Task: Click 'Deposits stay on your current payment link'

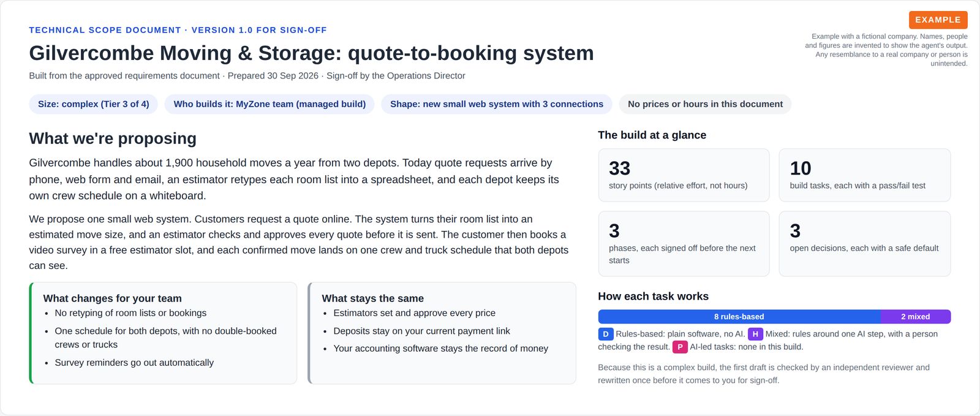Action: 422,331
